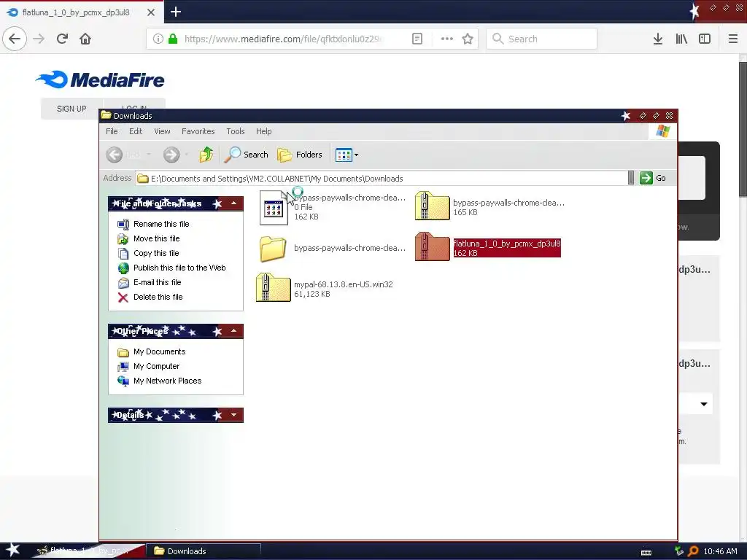Click the orange magnifier tray icon

pyautogui.click(x=693, y=551)
